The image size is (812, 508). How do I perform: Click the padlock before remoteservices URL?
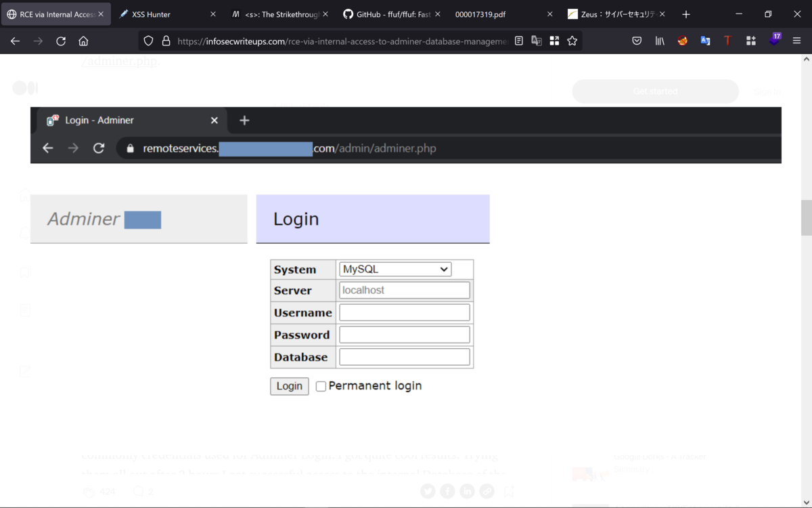point(131,148)
